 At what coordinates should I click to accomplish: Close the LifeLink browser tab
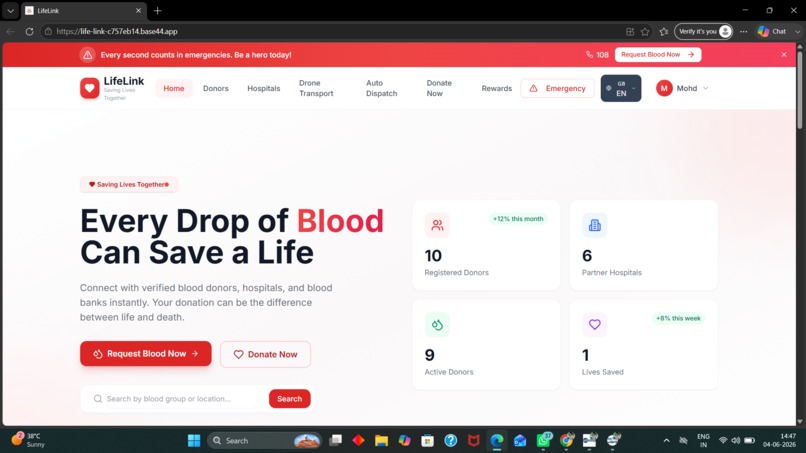point(138,10)
